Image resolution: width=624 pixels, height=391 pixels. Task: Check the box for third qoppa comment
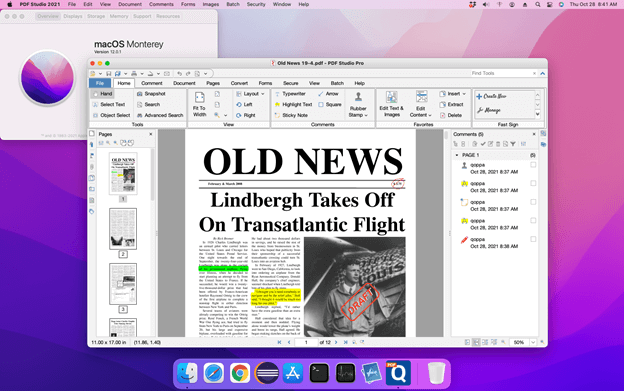[x=533, y=202]
